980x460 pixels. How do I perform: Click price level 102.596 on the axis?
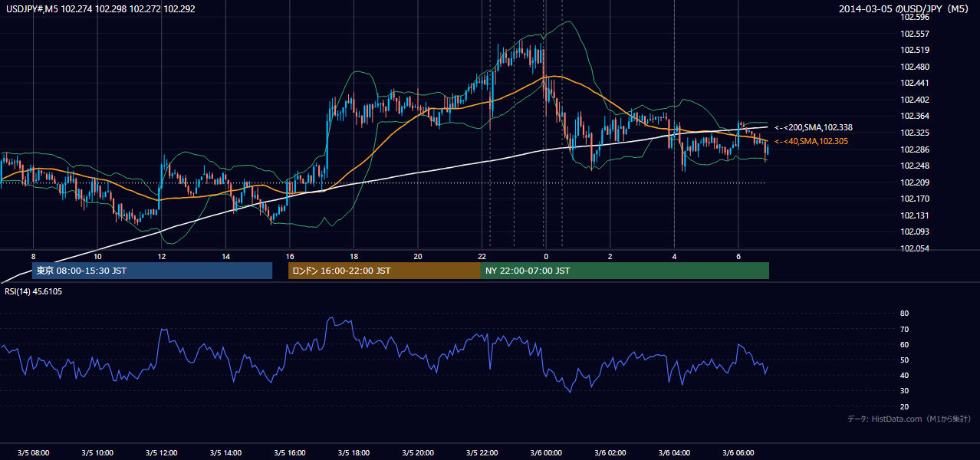pos(913,17)
